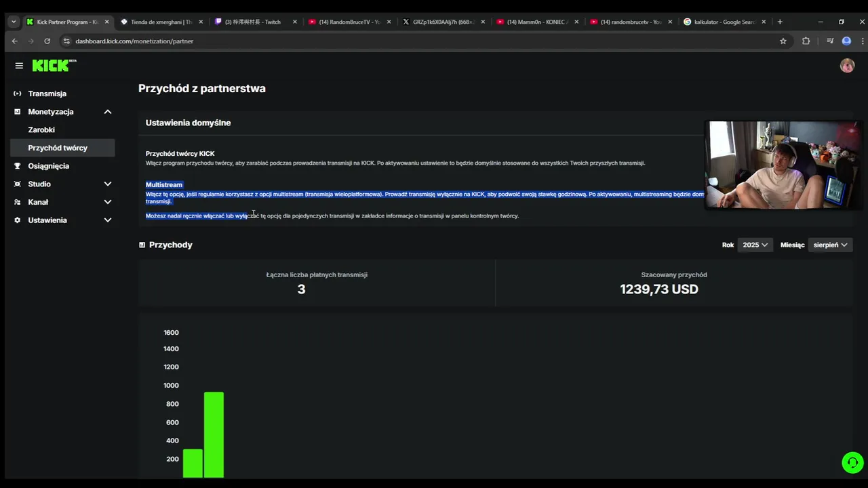Click the Łączna liczba płatnych transmisji label

[317, 274]
